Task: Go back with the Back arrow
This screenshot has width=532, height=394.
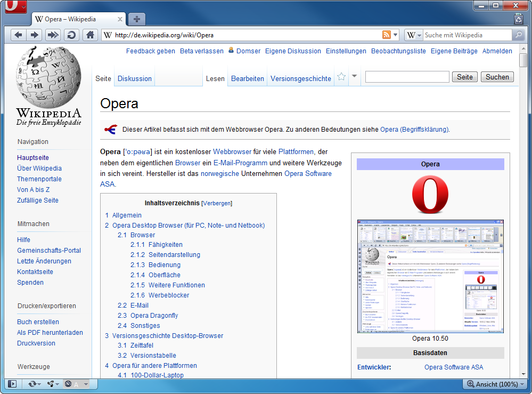Action: tap(19, 35)
